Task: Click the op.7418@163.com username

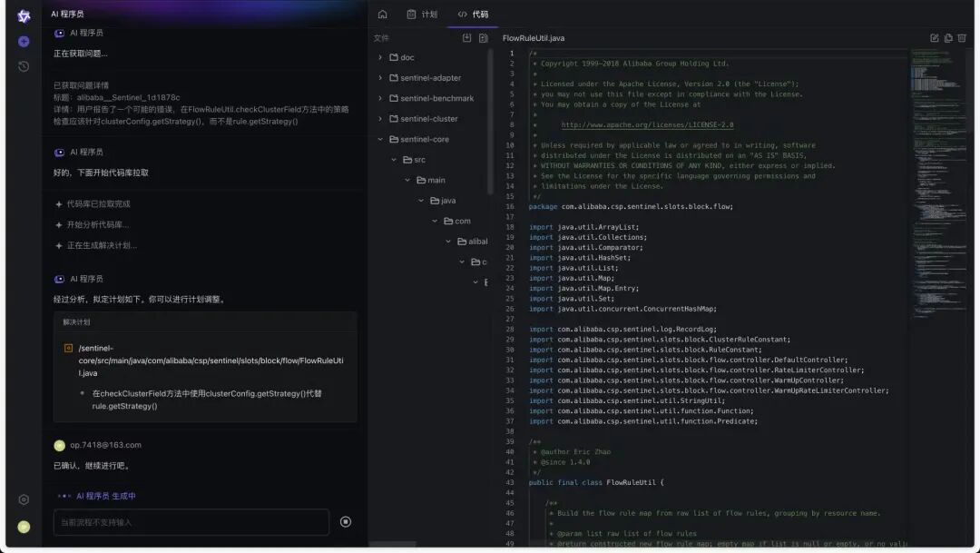Action: 105,445
